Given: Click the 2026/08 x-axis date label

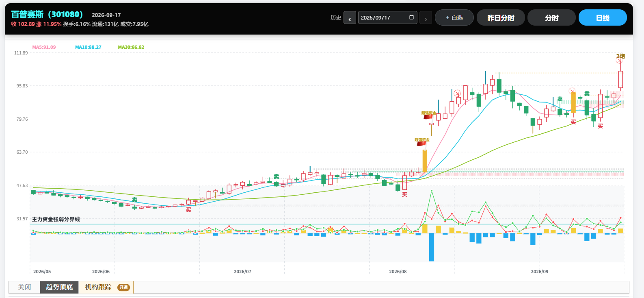Looking at the screenshot, I should (x=398, y=272).
